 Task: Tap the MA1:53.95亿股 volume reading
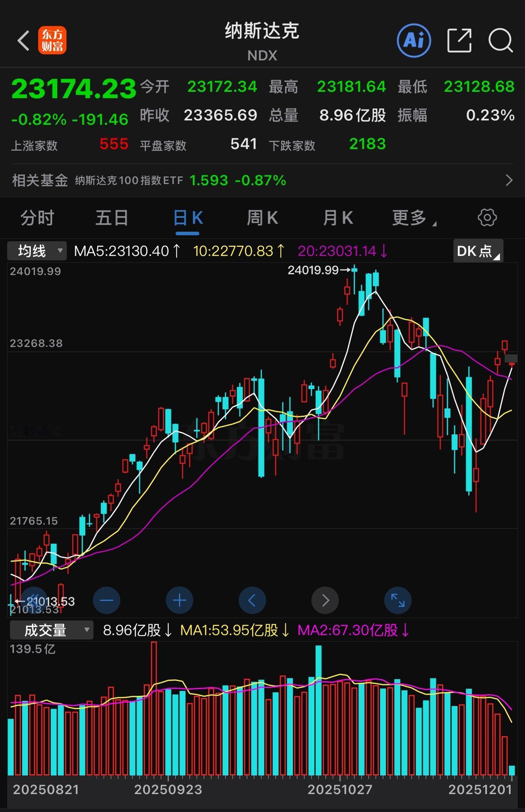point(235,630)
